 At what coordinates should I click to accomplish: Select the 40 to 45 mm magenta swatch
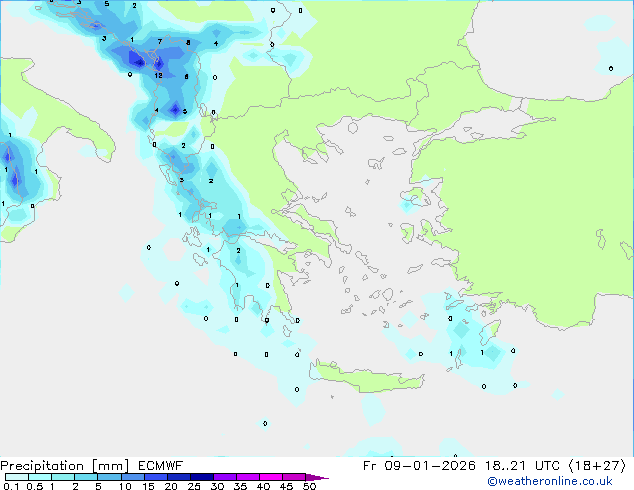271,477
